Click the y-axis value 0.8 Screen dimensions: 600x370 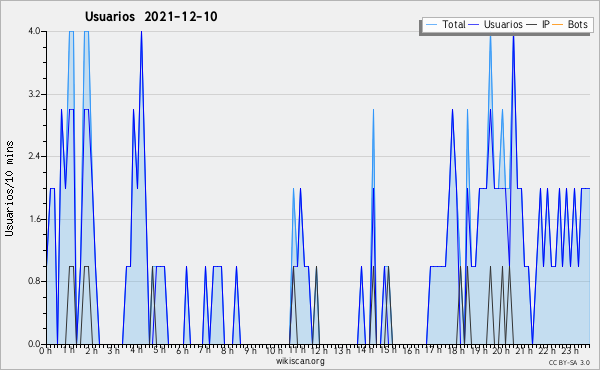tap(34, 282)
